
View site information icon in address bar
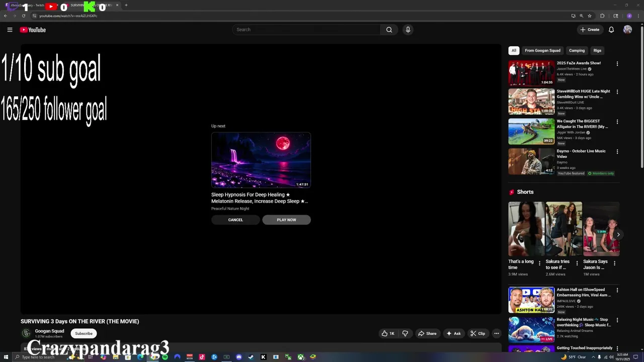[34, 16]
